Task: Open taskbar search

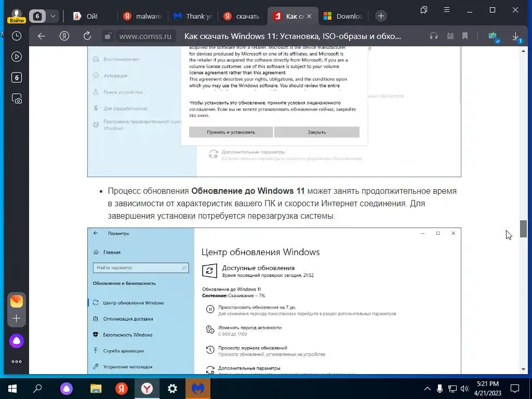Action: tap(37, 389)
